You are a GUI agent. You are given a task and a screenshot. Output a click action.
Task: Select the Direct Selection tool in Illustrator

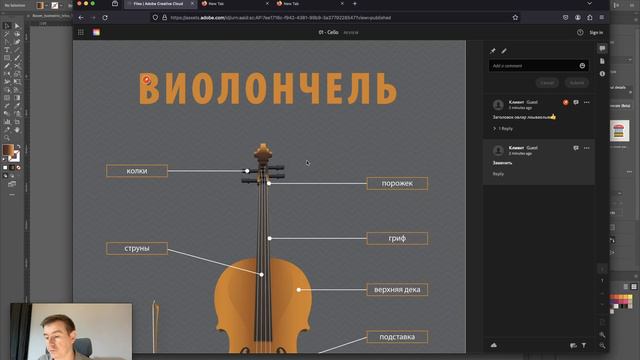tap(17, 26)
